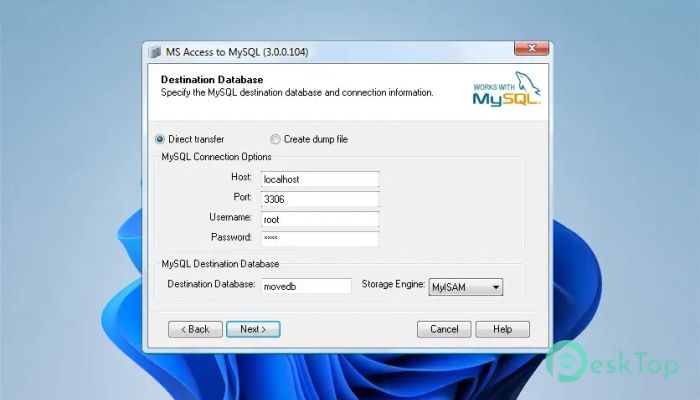Screen dimensions: 700x400
Task: Open the Storage Engine dropdown
Action: click(466, 287)
